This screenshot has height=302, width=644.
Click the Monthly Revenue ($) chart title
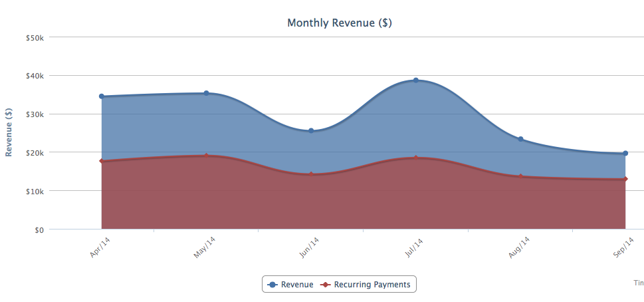[339, 23]
